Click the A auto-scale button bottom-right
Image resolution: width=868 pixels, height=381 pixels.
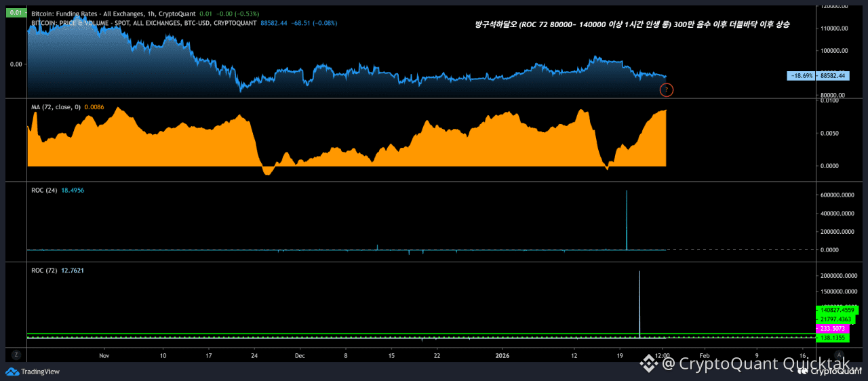(x=840, y=355)
